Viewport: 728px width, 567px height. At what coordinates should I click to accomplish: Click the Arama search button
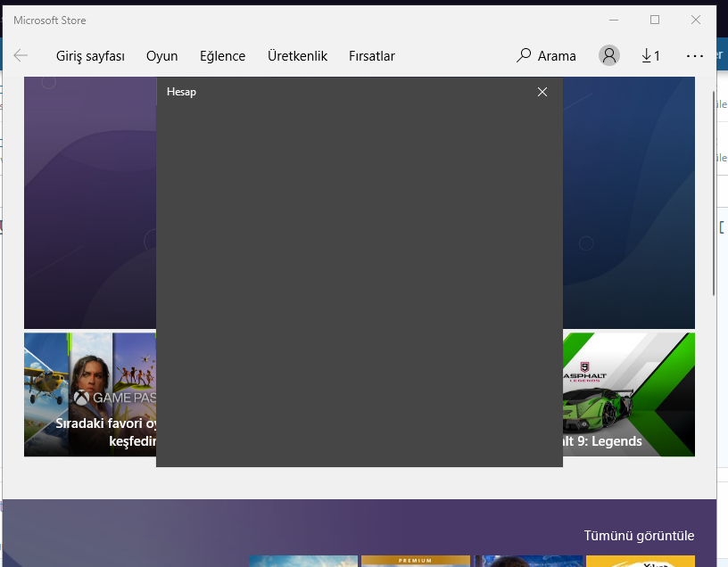point(546,56)
